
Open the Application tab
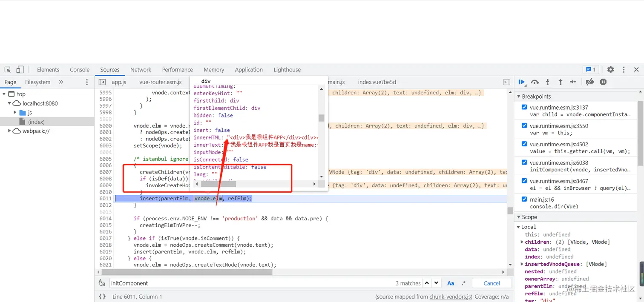(x=249, y=70)
